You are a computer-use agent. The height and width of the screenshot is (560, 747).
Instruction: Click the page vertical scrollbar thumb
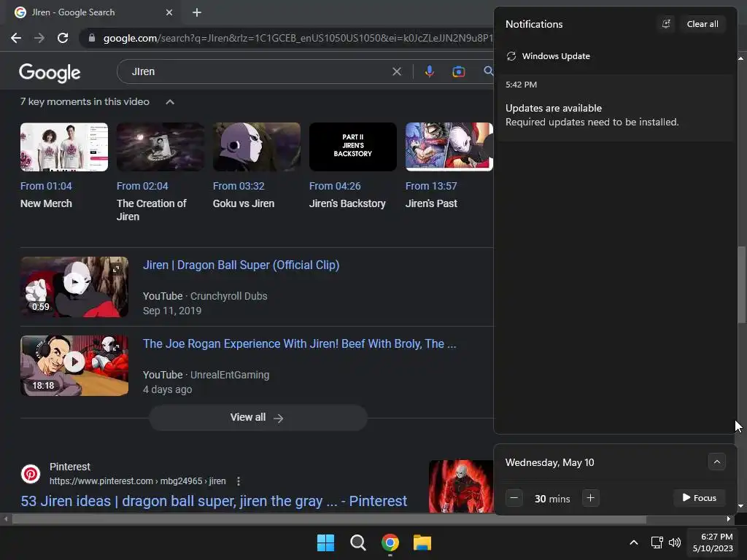(741, 285)
